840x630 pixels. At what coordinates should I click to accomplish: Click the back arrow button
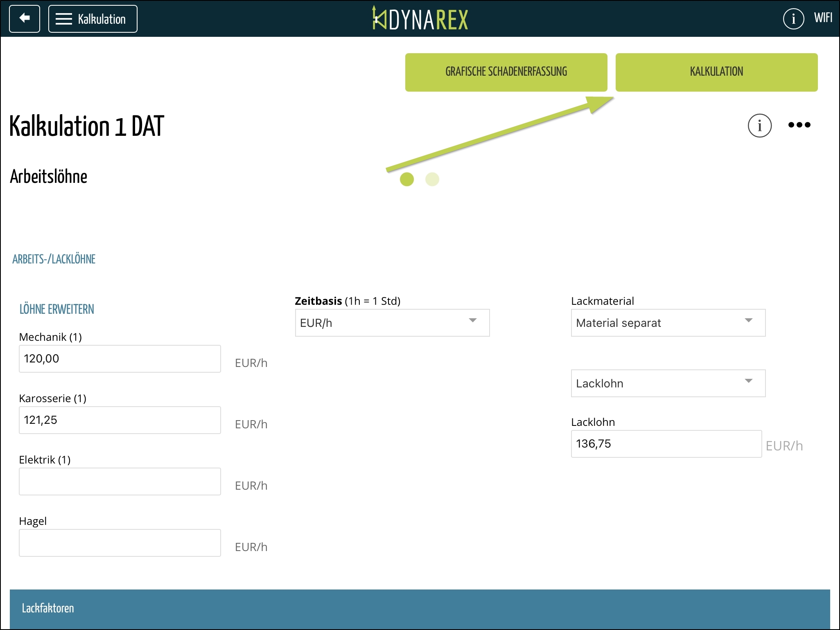coord(25,19)
